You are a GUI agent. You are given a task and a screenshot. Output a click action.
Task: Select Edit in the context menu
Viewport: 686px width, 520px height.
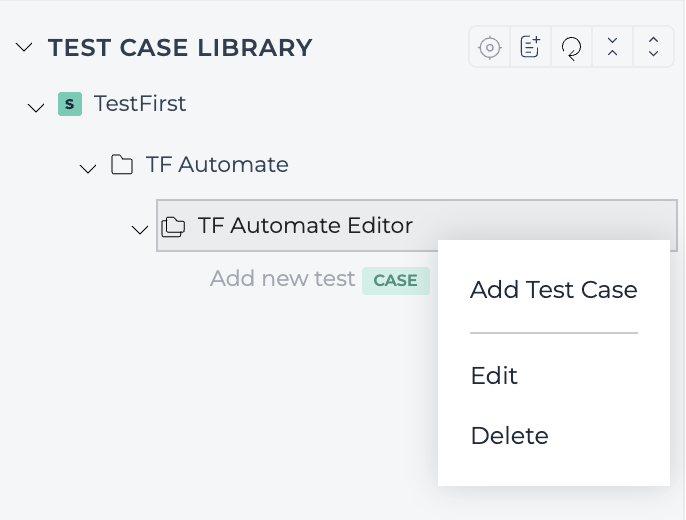click(x=494, y=375)
